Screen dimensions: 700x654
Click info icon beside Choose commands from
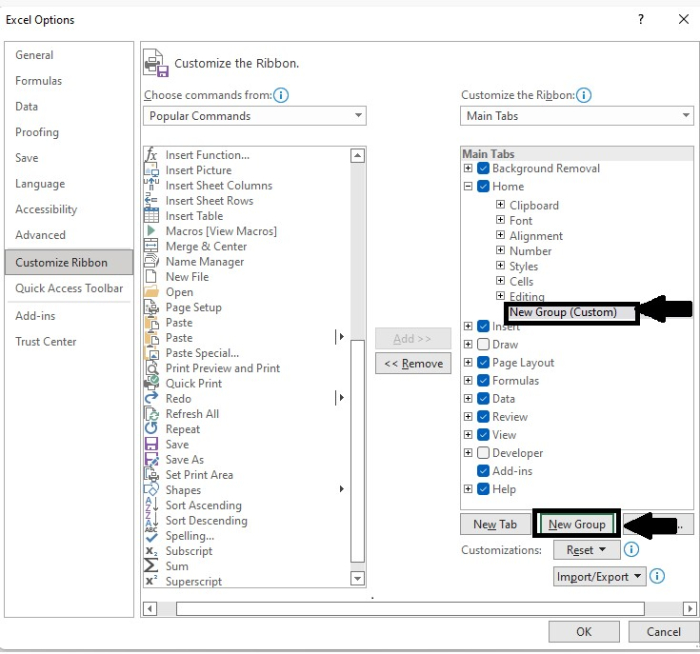tap(281, 95)
